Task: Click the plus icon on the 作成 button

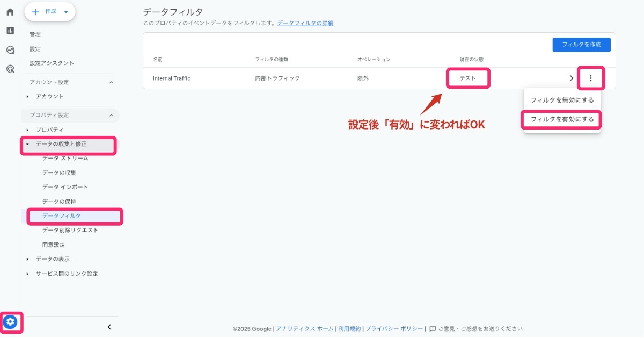Action: [35, 11]
